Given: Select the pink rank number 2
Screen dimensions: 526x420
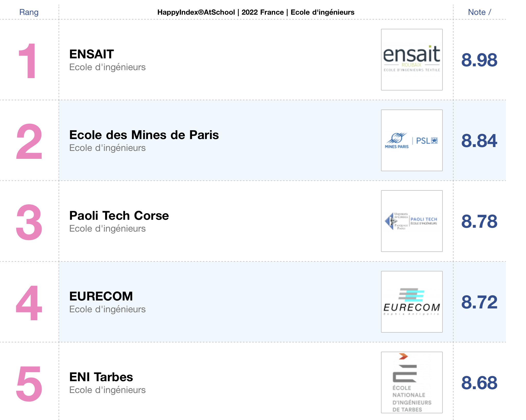Looking at the screenshot, I should pos(29,141).
